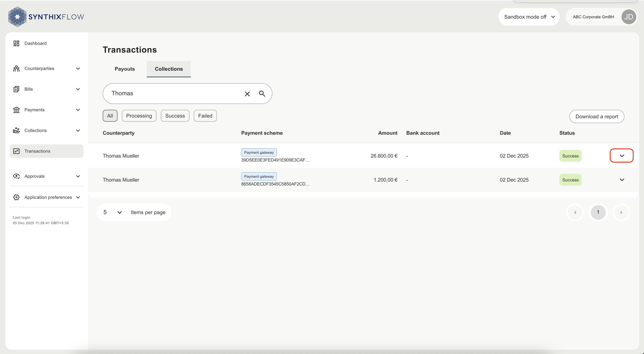This screenshot has height=354, width=644.
Task: Click the Counterparties people icon
Action: [16, 68]
